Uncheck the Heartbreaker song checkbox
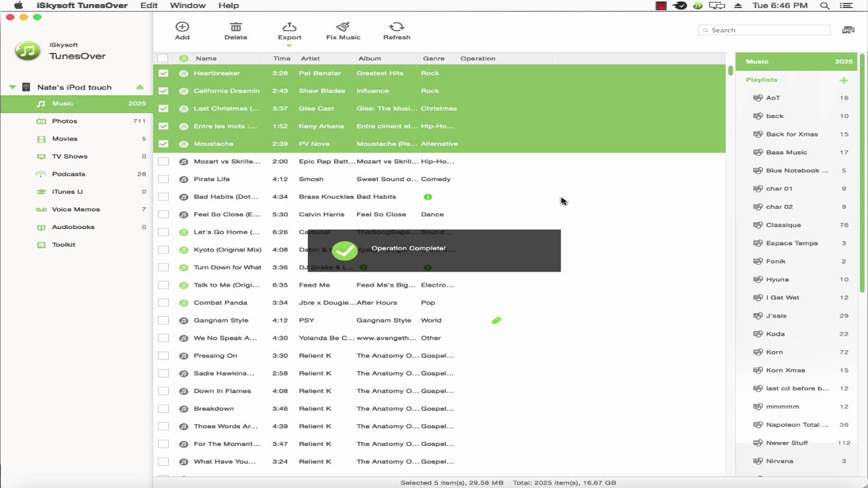Image resolution: width=868 pixels, height=488 pixels. pyautogui.click(x=163, y=73)
